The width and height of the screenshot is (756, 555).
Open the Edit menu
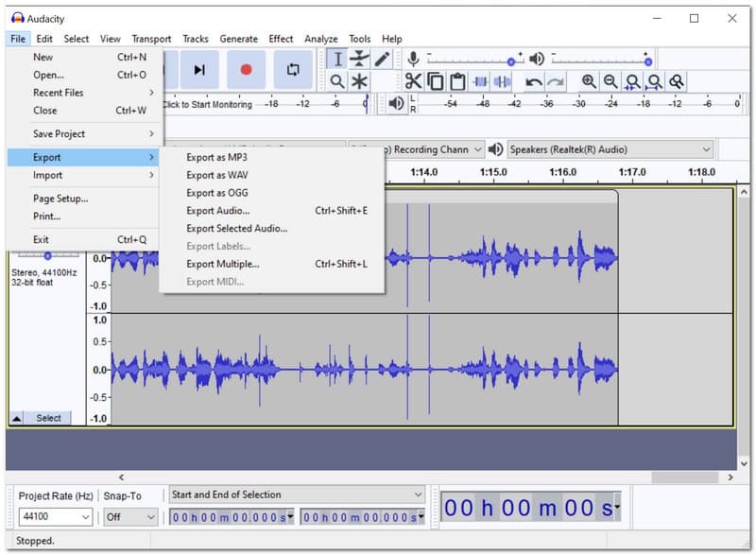coord(44,39)
